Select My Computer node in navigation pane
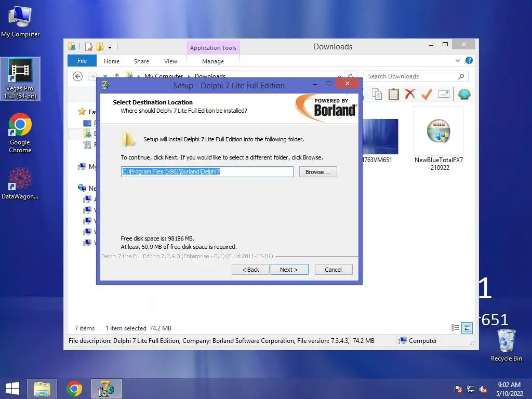The width and height of the screenshot is (532, 399). click(87, 167)
